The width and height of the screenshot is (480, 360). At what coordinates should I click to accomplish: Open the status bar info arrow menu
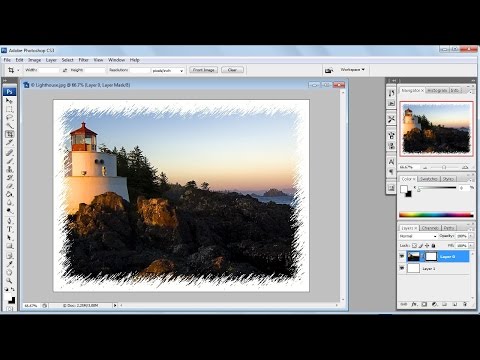coord(115,305)
